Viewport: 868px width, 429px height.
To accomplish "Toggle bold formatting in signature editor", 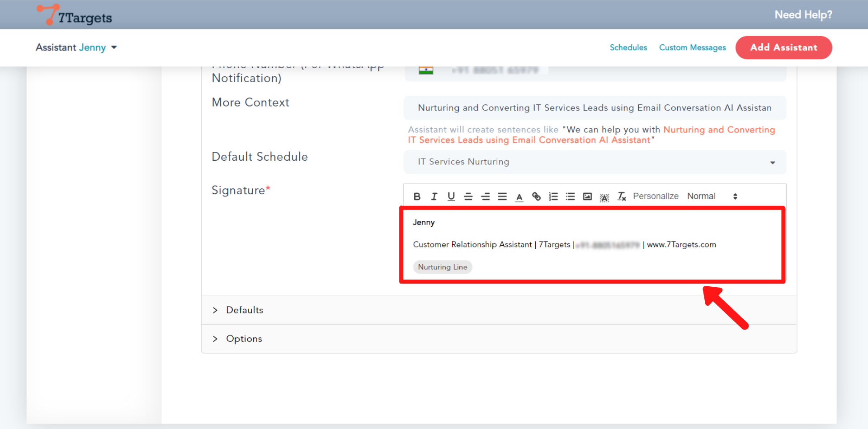I will pyautogui.click(x=417, y=196).
